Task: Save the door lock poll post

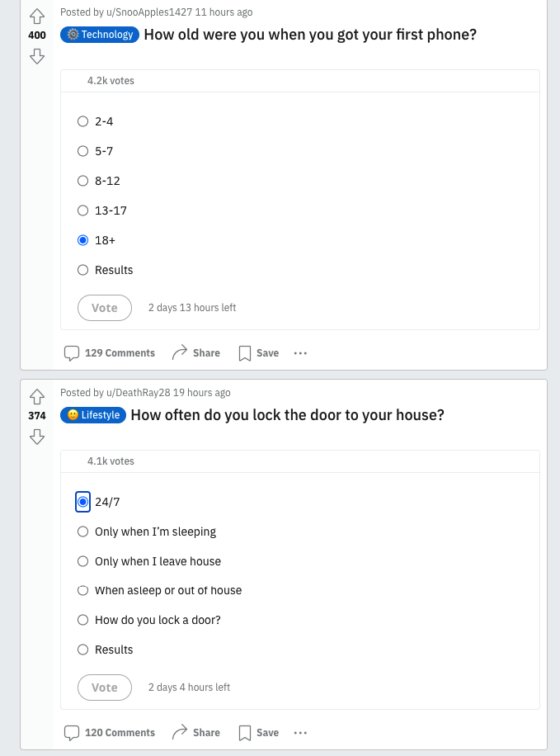Action: 259,733
